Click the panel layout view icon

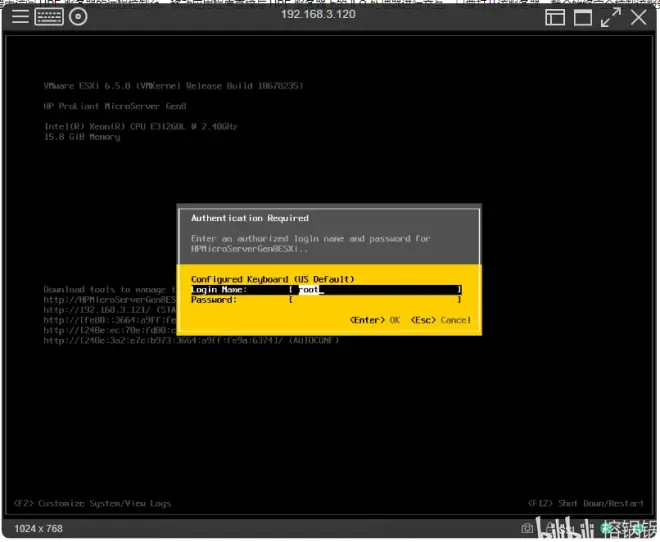(555, 18)
